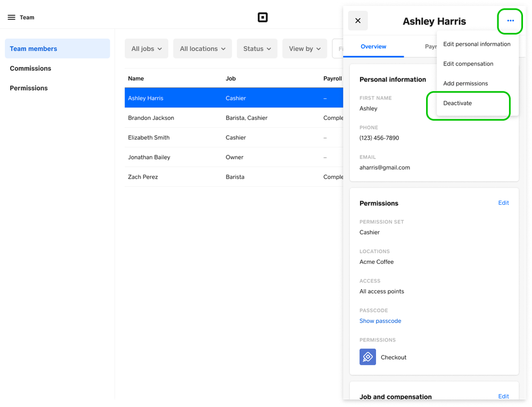
Task: Click the Square logo icon
Action: click(263, 18)
